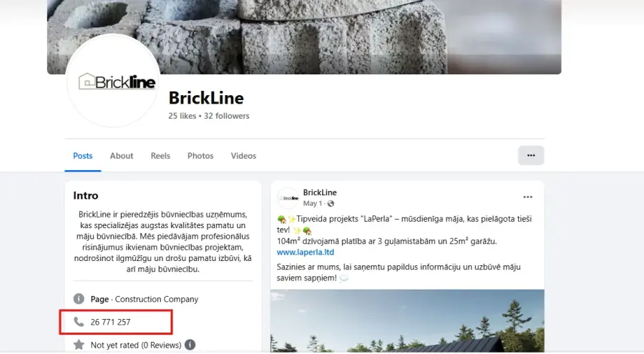644x354 pixels.
Task: Click the phone icon beside 26 771 257
Action: [79, 322]
